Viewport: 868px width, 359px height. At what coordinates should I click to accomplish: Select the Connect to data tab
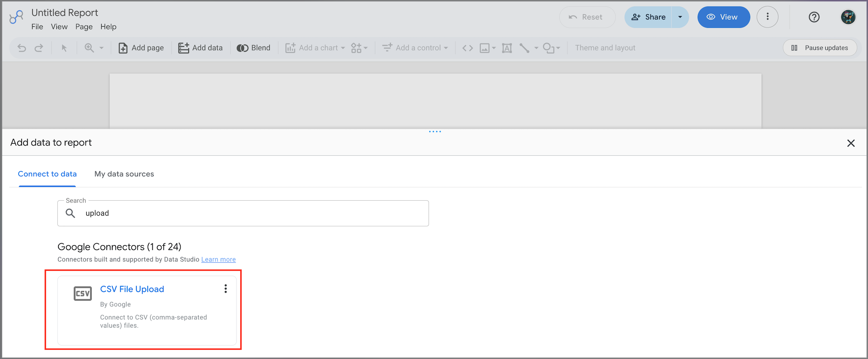coord(47,174)
